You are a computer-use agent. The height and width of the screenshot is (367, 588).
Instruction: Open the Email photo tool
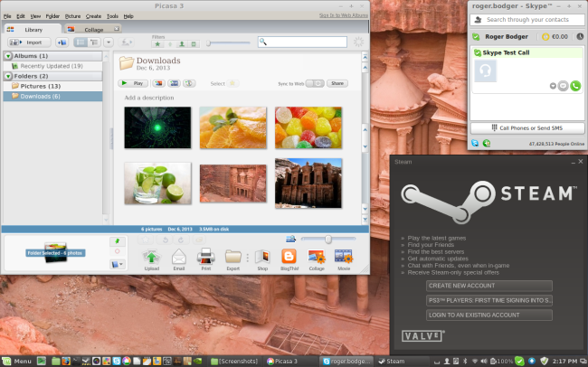click(x=179, y=257)
